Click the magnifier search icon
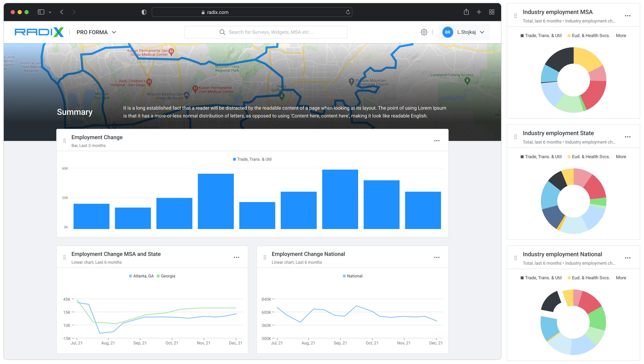Image resolution: width=644 pixels, height=364 pixels. coord(222,32)
